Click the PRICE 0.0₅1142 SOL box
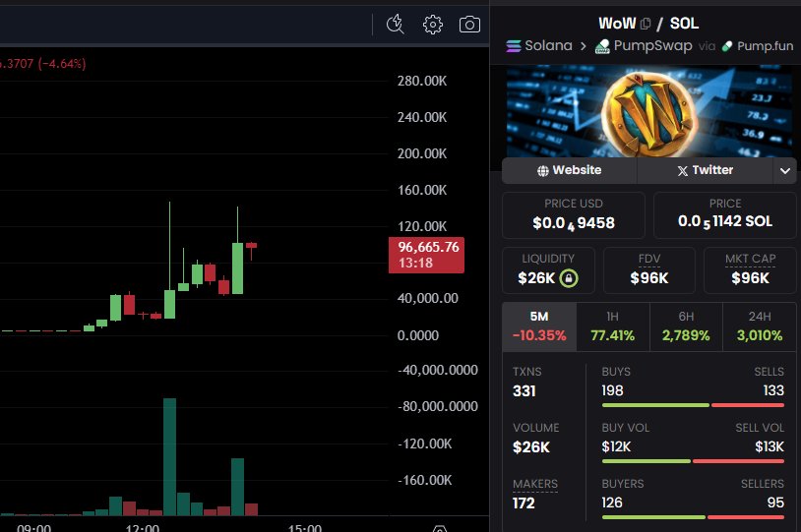The image size is (801, 532). [725, 215]
